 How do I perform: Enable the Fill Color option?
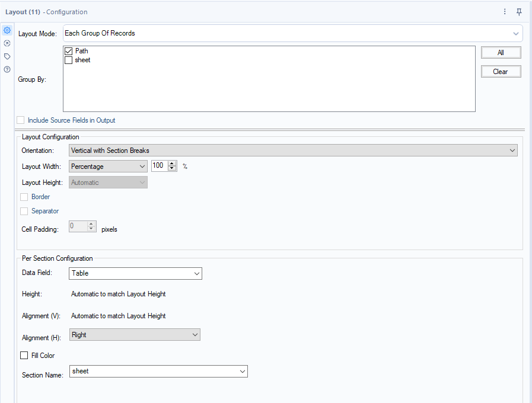click(x=23, y=355)
